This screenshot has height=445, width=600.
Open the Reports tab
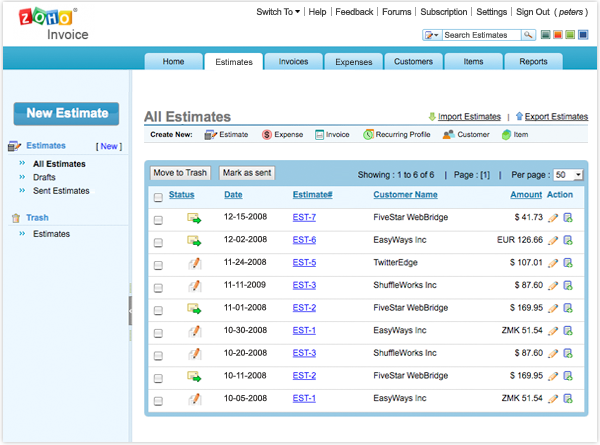(x=533, y=62)
